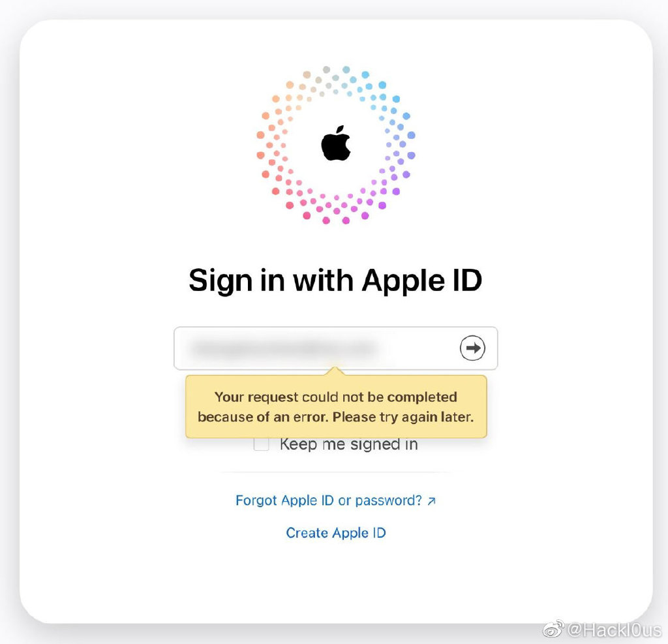The image size is (668, 644).
Task: Click the Sign in with Apple ID heading
Action: click(335, 281)
